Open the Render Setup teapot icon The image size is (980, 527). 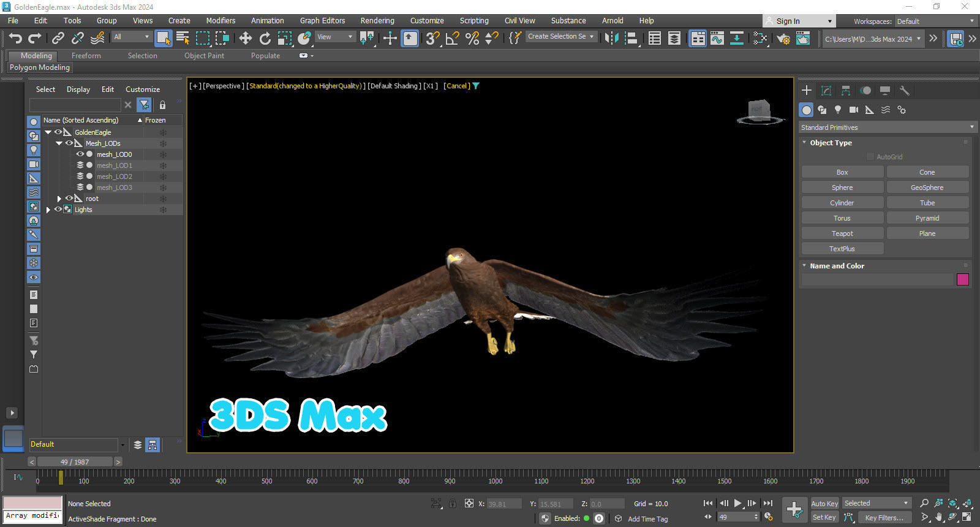783,38
